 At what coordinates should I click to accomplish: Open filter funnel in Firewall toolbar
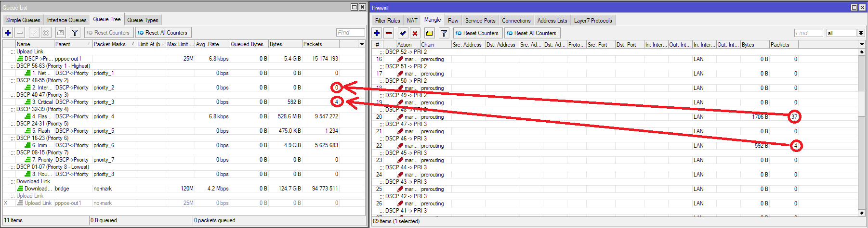[444, 33]
